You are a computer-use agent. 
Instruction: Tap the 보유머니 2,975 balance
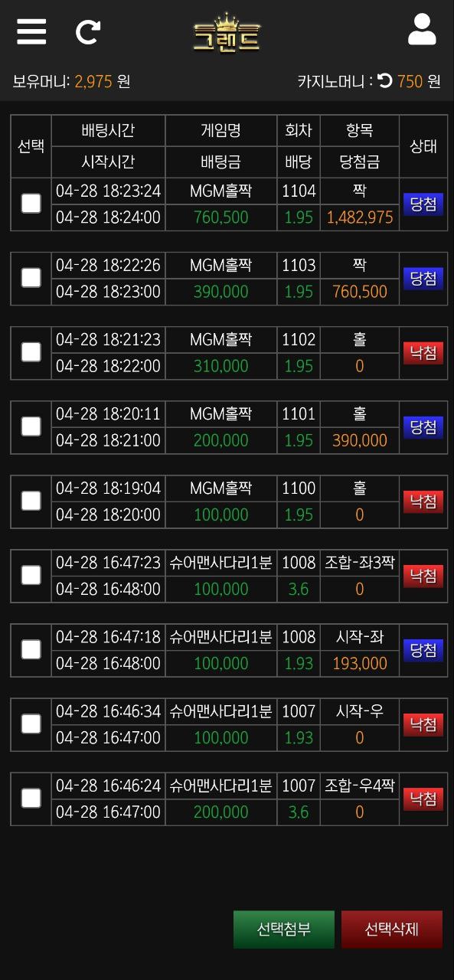[93, 81]
